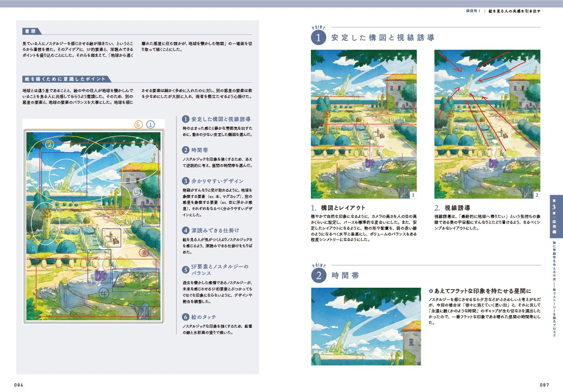Click the caption heading 1. 構図とレイアウト
Viewport: 563px width, 392px height.
pos(338,208)
